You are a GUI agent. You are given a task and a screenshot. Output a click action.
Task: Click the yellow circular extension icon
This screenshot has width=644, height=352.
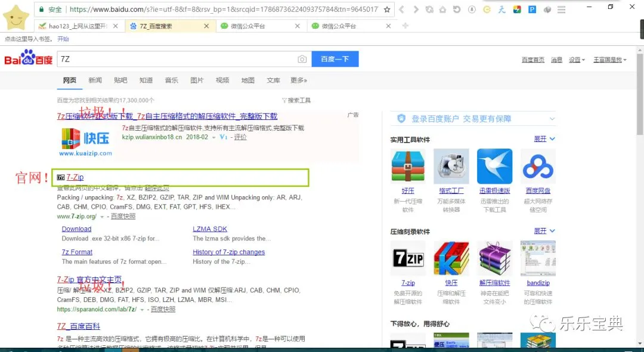coord(487,9)
